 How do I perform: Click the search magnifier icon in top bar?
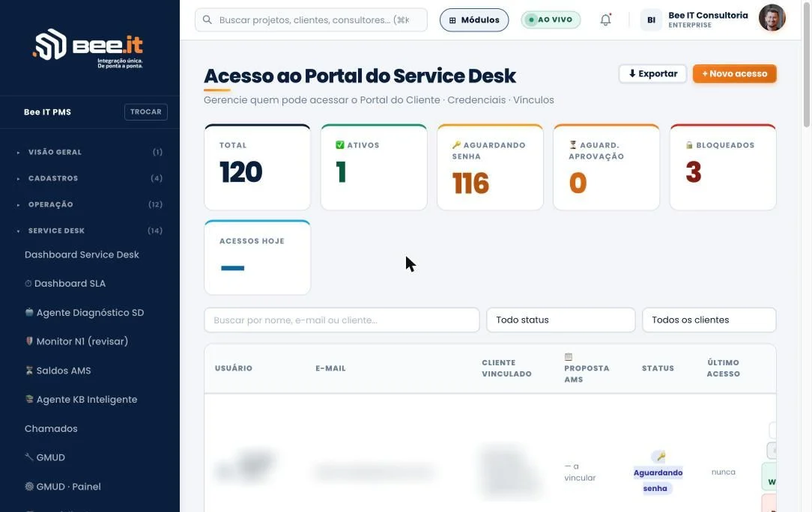[x=207, y=19]
